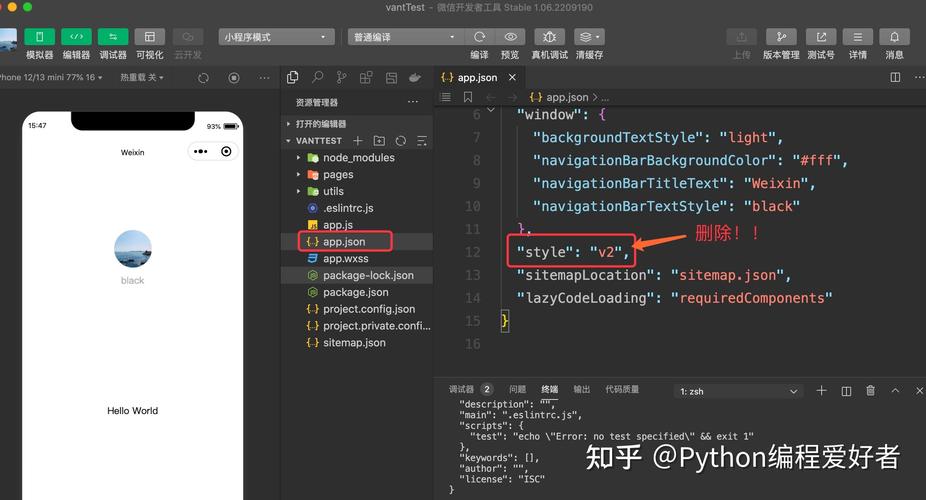926x500 pixels.
Task: Add a new terminal
Action: click(821, 391)
